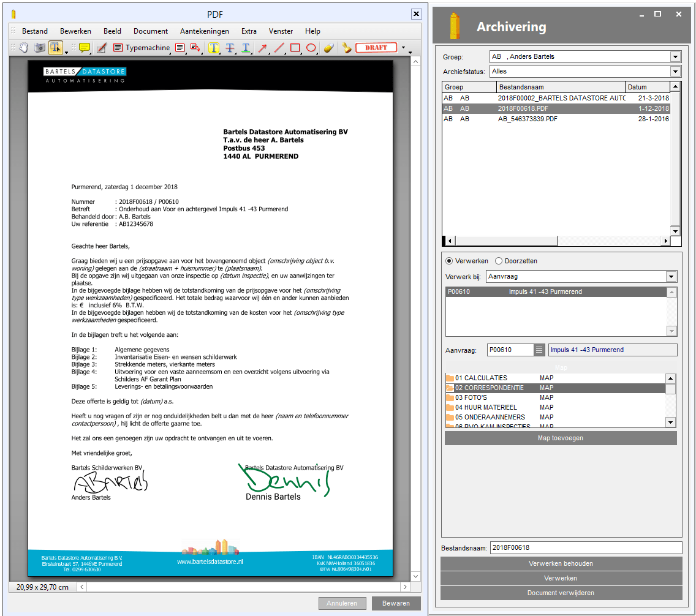The height and width of the screenshot is (616, 696).
Task: Open the Bewerken menu
Action: coord(75,31)
